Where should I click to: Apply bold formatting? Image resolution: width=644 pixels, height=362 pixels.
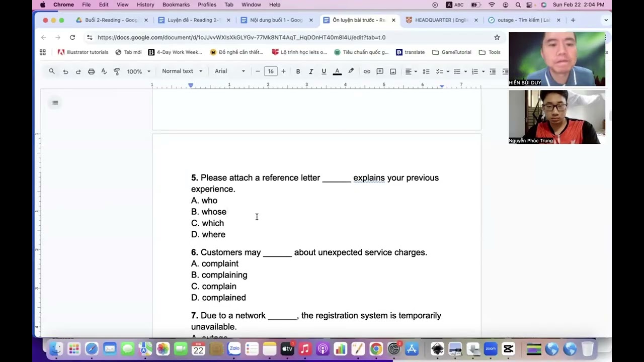click(x=298, y=71)
